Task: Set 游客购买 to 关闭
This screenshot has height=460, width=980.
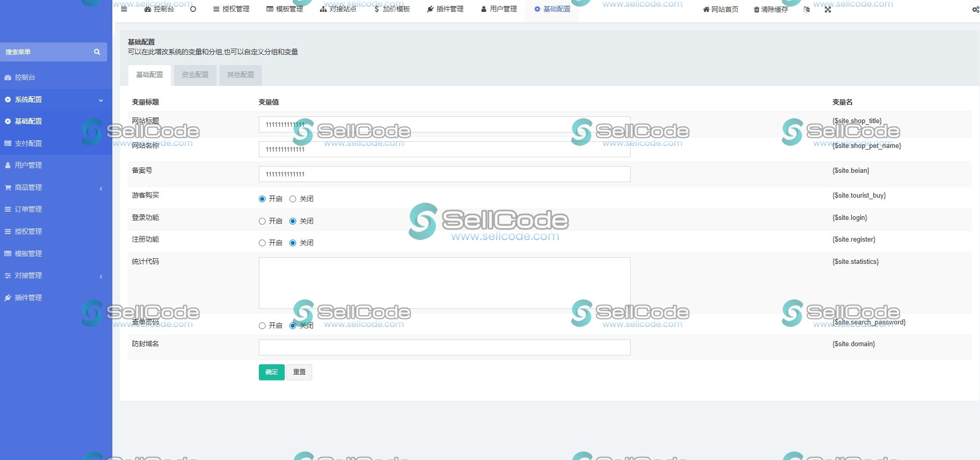Action: click(x=292, y=199)
